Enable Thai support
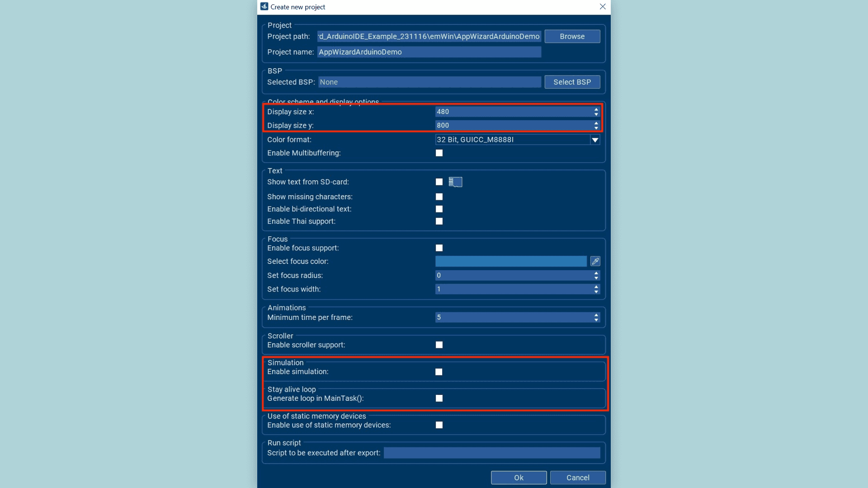 click(439, 221)
